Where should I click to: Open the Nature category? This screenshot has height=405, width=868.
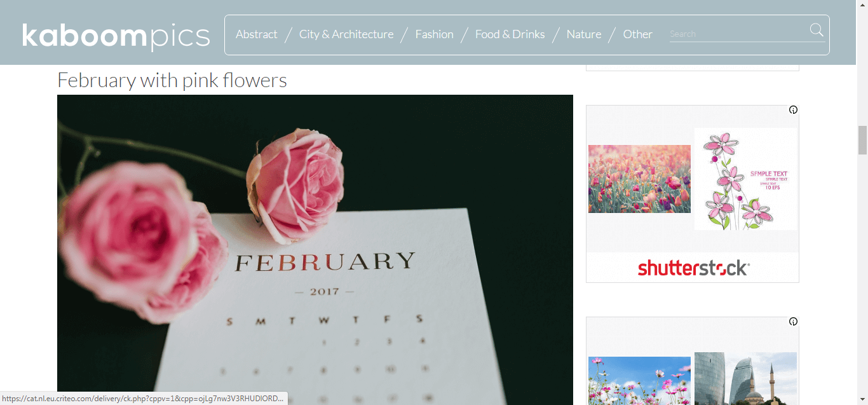point(584,34)
